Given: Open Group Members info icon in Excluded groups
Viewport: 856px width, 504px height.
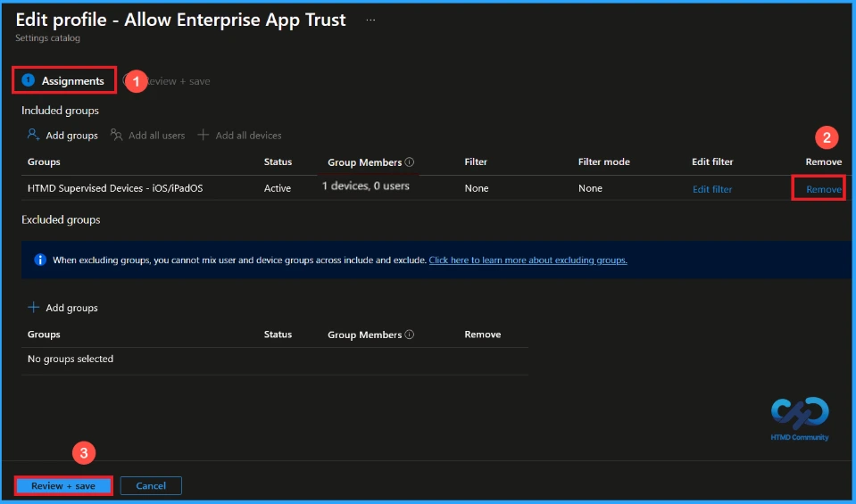Looking at the screenshot, I should pos(410,335).
